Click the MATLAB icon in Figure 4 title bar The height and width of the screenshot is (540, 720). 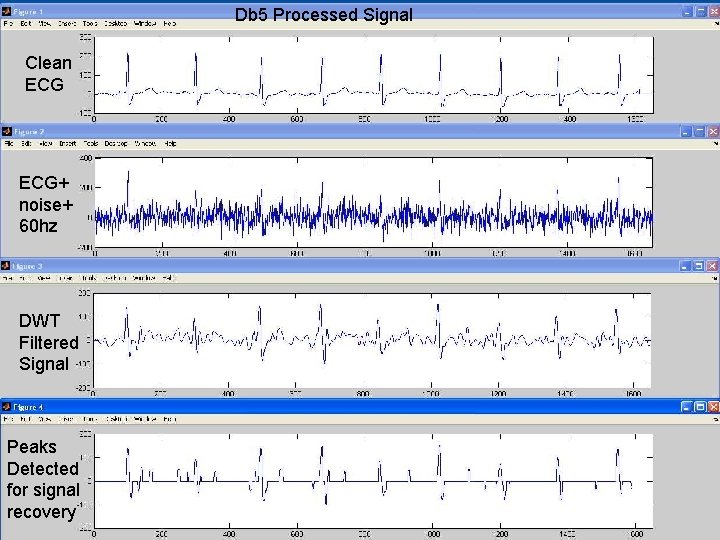6,407
